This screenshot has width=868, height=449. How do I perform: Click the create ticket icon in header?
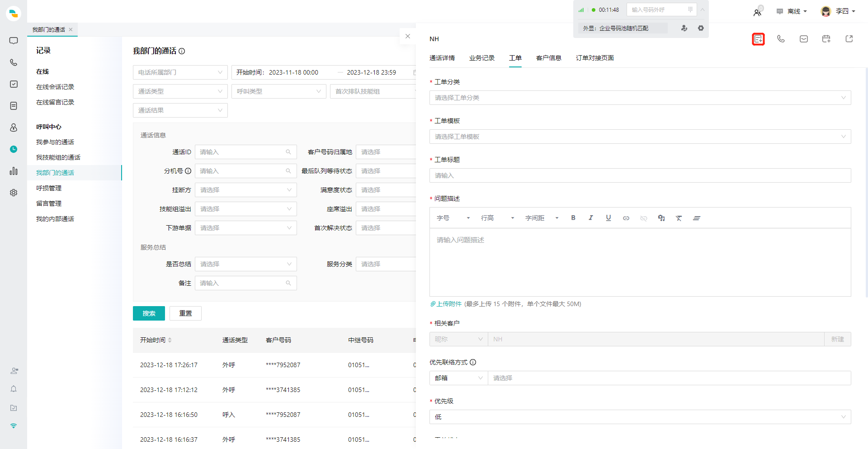[x=758, y=39]
